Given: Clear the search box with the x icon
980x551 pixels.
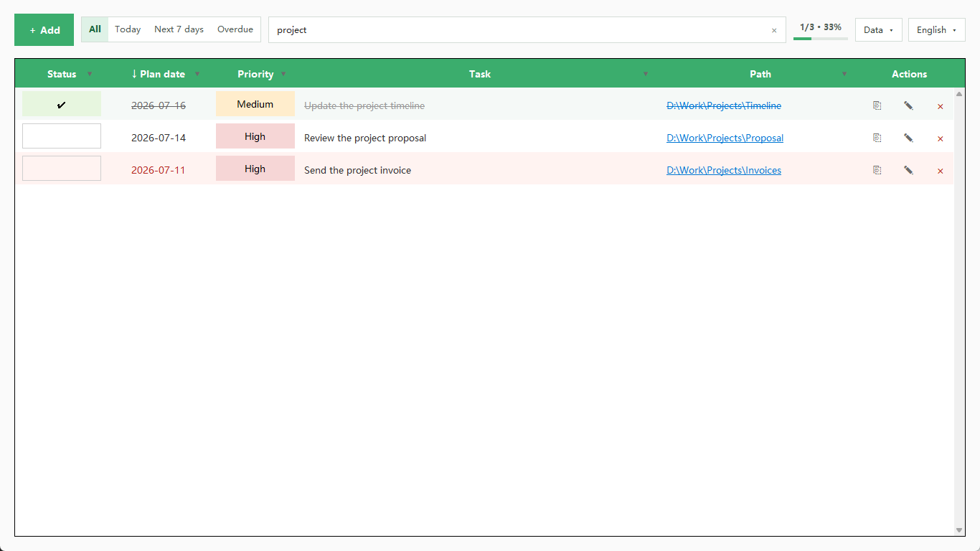Looking at the screenshot, I should point(774,30).
